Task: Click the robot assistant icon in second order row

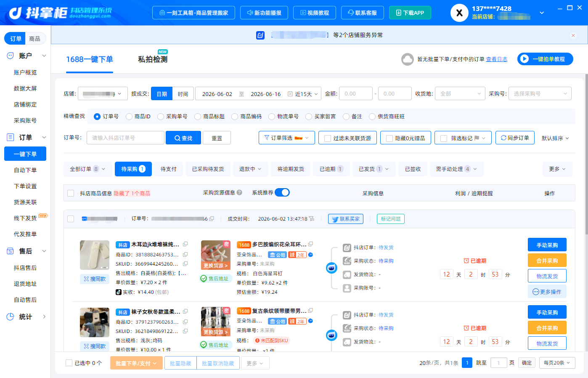Action: [x=331, y=335]
